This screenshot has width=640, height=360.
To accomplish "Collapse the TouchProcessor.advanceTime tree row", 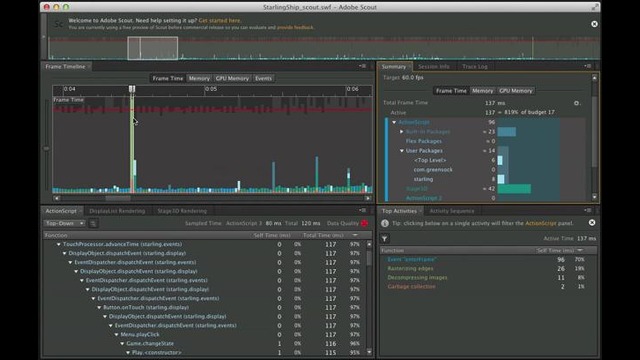I will point(59,244).
